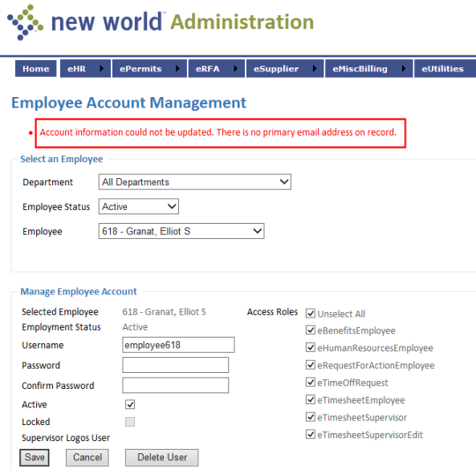Open the Department dropdown
Viewport: 476px width, 470px height.
click(x=195, y=182)
